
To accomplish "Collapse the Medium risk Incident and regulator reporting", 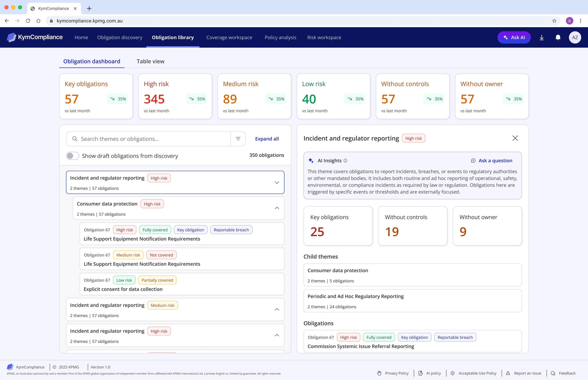I will pos(277,309).
